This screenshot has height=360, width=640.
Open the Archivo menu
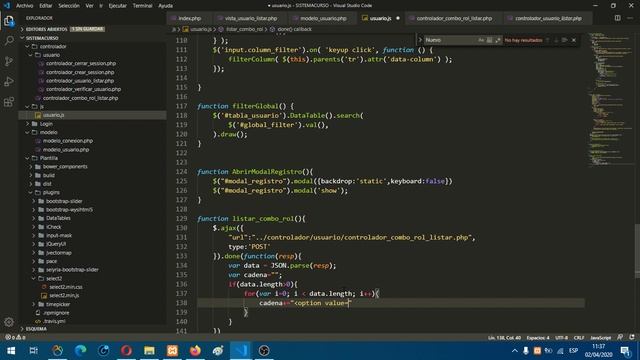point(25,6)
